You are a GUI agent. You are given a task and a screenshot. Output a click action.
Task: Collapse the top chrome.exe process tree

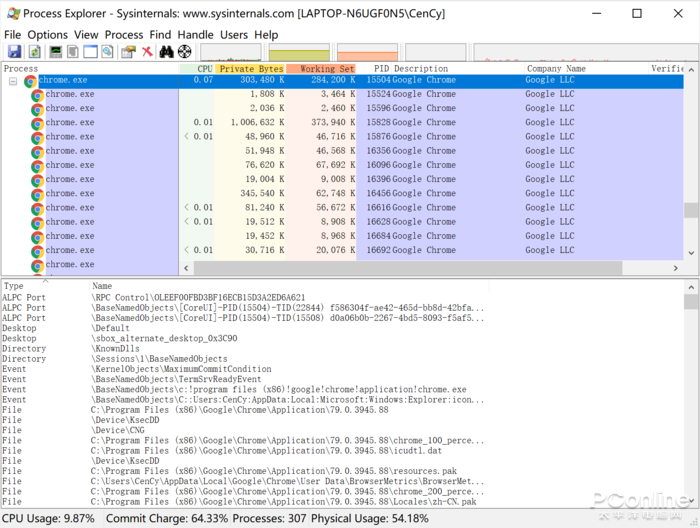13,81
